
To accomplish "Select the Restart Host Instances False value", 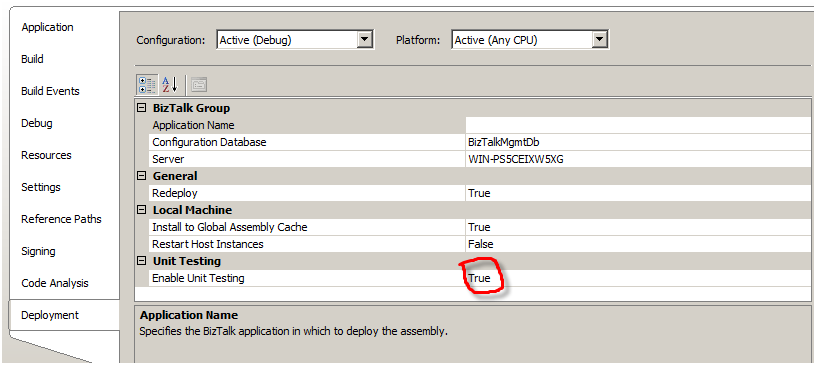I will pos(638,244).
